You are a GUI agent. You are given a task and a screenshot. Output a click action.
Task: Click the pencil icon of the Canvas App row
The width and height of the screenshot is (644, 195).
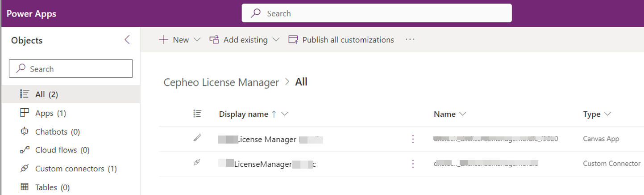pos(197,139)
